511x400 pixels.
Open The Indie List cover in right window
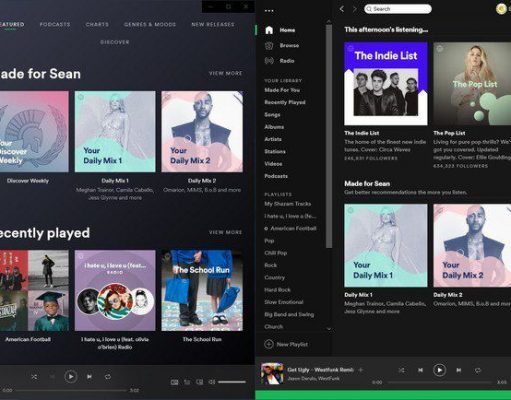click(386, 84)
